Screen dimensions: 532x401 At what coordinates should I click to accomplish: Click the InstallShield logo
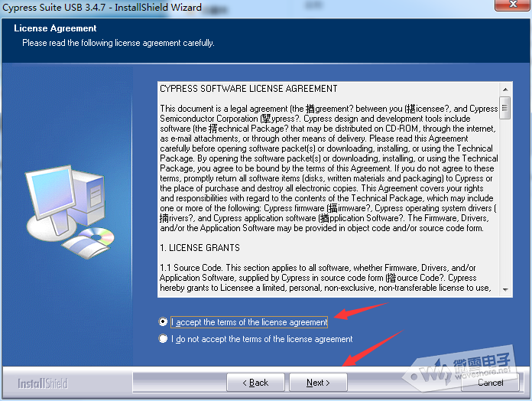[x=43, y=383]
